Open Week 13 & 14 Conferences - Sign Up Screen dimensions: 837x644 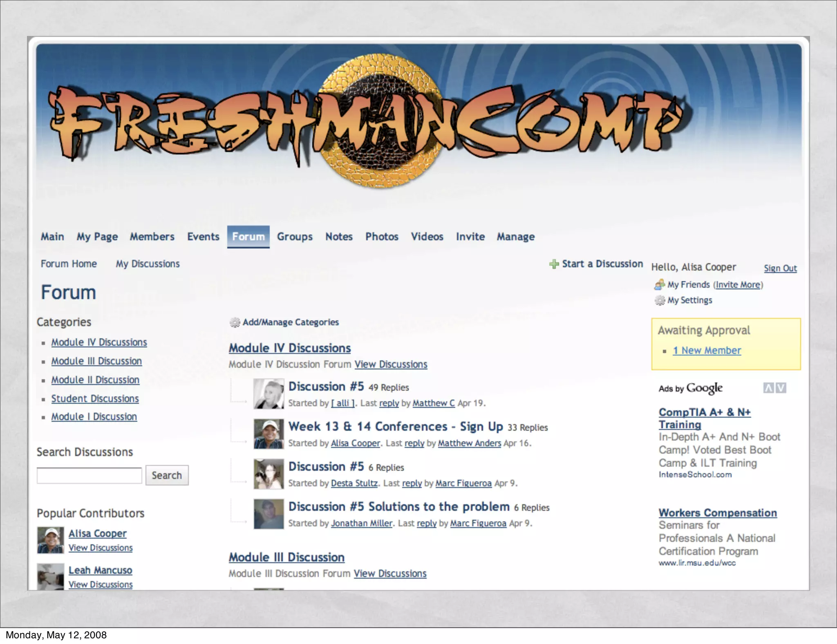395,427
